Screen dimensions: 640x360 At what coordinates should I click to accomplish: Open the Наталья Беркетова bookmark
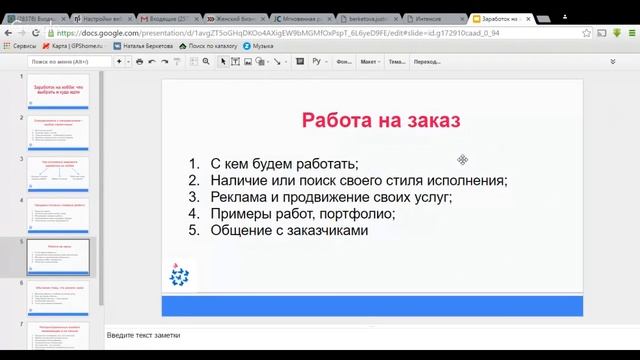(143, 46)
